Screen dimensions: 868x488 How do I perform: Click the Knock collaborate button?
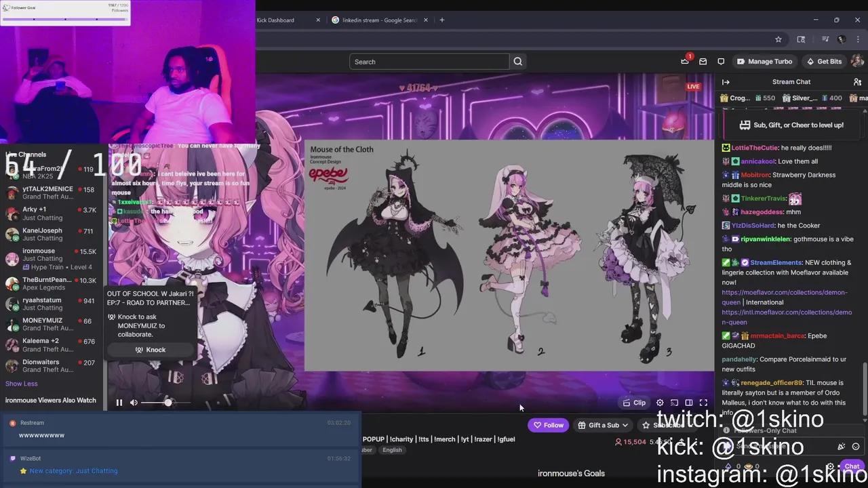click(x=151, y=350)
